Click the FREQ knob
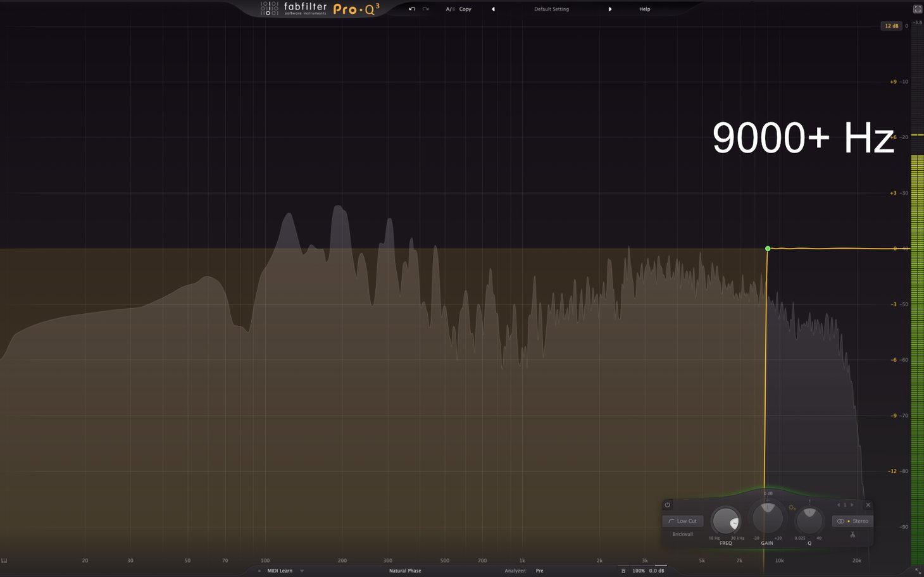The height and width of the screenshot is (577, 924). (725, 521)
